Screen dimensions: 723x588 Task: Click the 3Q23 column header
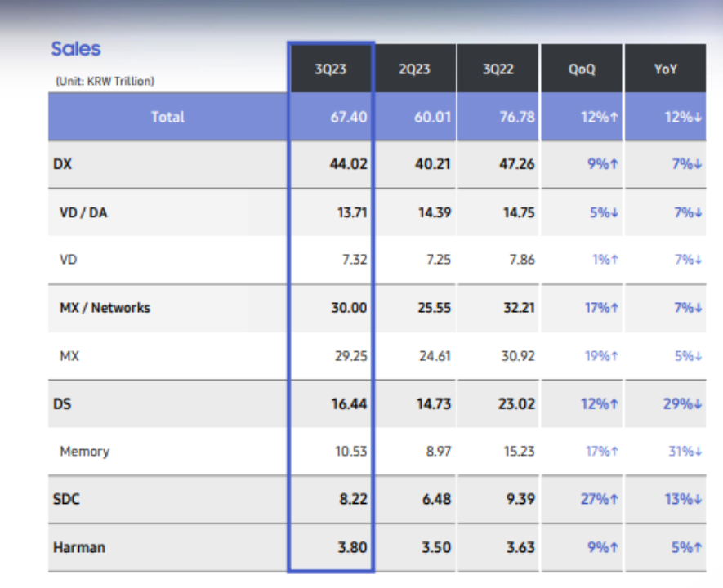331,69
